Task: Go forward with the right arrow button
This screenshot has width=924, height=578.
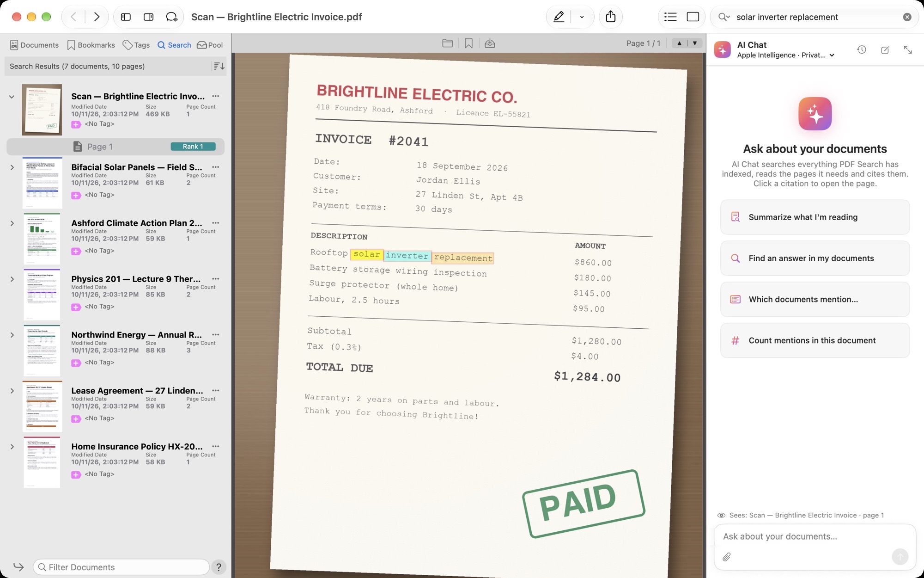Action: pos(97,17)
